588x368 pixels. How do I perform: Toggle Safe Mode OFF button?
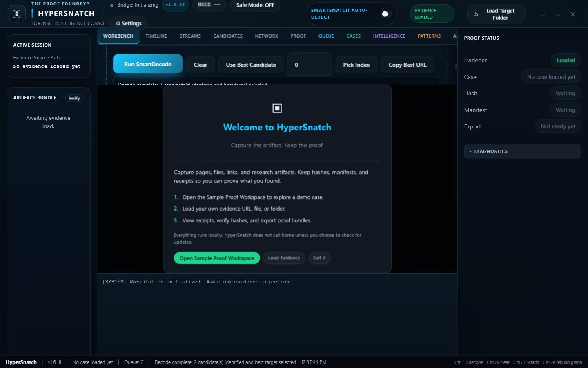click(255, 5)
